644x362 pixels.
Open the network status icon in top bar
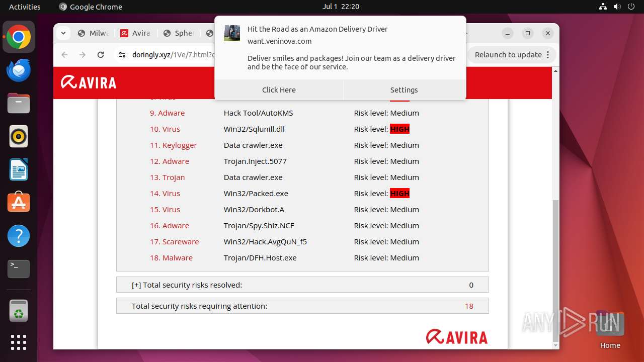[x=603, y=7]
